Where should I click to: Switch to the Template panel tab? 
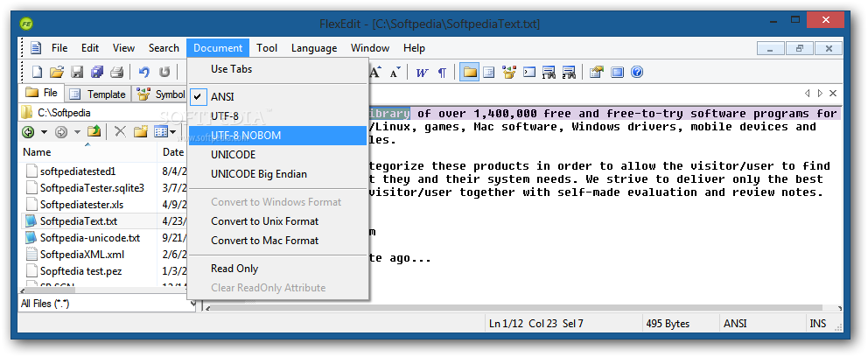[x=99, y=94]
